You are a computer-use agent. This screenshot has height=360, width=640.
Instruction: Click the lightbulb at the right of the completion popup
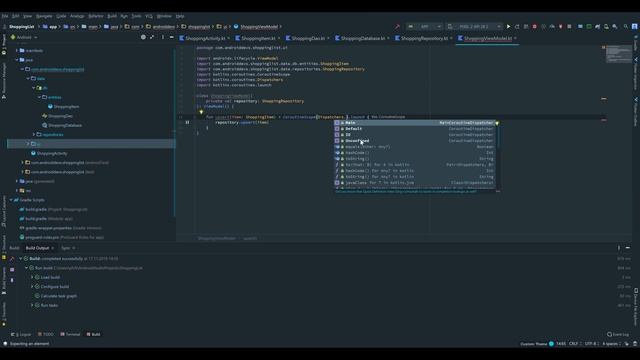(x=497, y=123)
